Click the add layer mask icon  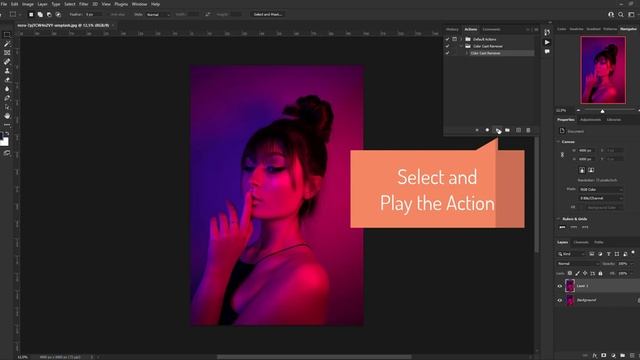(x=604, y=356)
